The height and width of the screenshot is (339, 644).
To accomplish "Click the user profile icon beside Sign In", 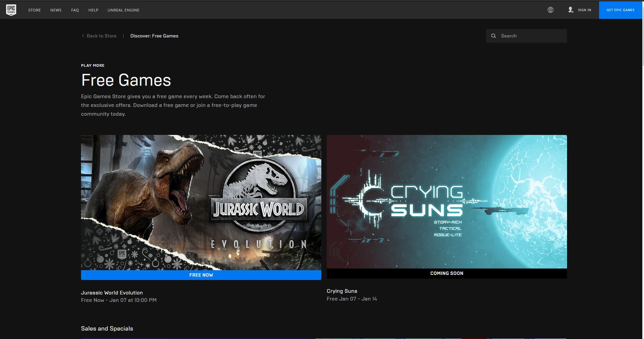I will point(571,10).
